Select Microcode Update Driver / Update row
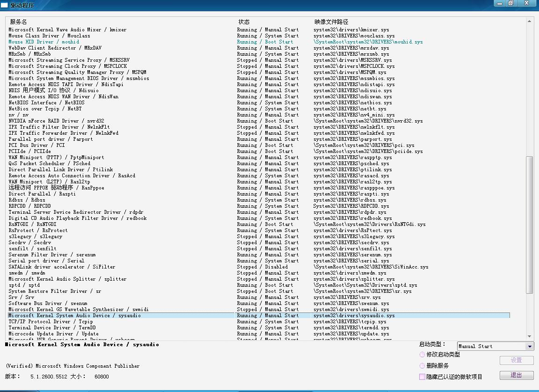This screenshot has width=539, height=392. click(259, 334)
